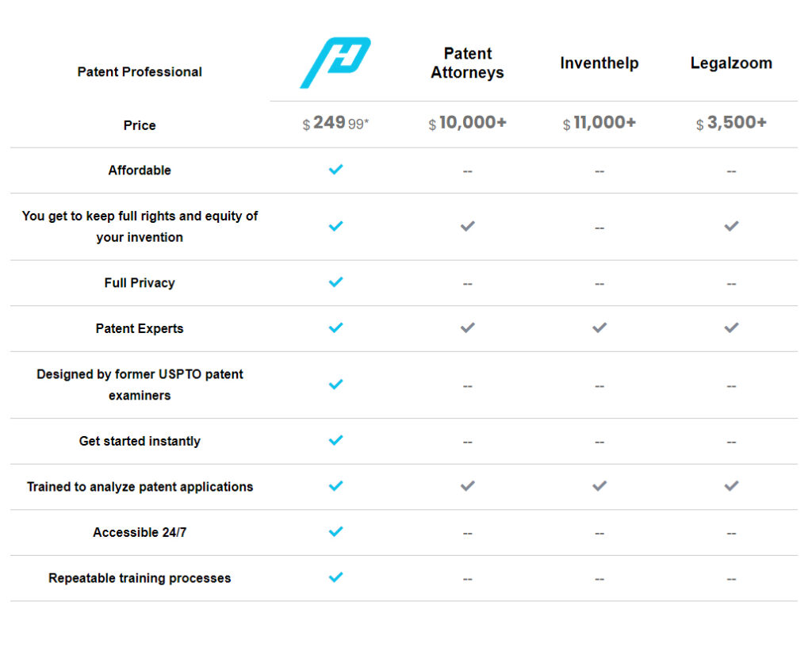This screenshot has width=812, height=651.
Task: Click blue checkmark in Get started instantly row
Action: 335,440
